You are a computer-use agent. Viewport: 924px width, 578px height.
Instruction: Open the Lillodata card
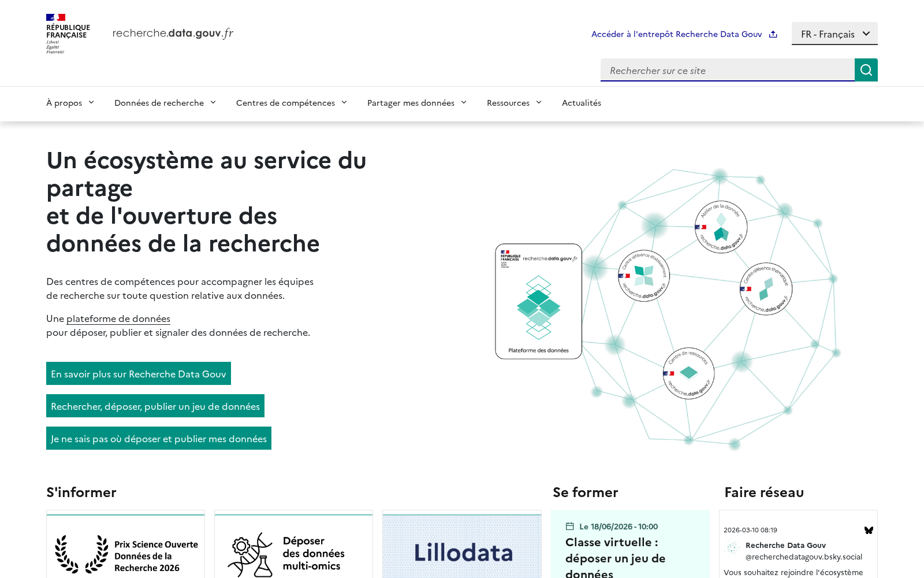point(462,544)
